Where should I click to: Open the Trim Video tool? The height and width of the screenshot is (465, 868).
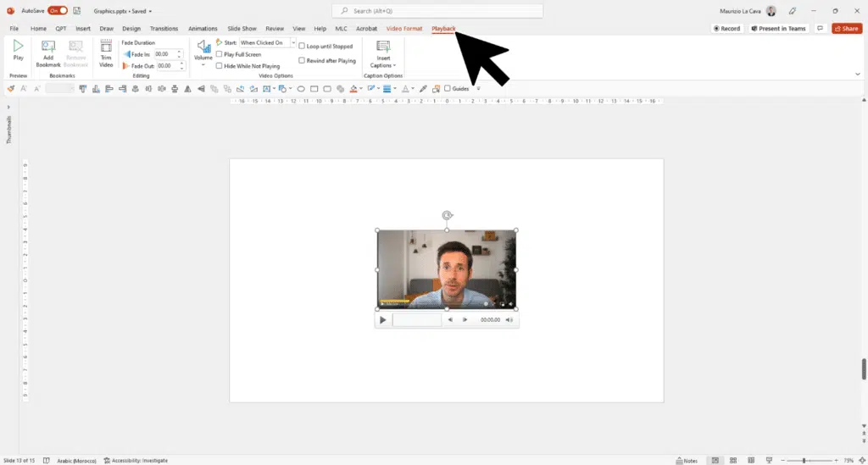pyautogui.click(x=106, y=47)
